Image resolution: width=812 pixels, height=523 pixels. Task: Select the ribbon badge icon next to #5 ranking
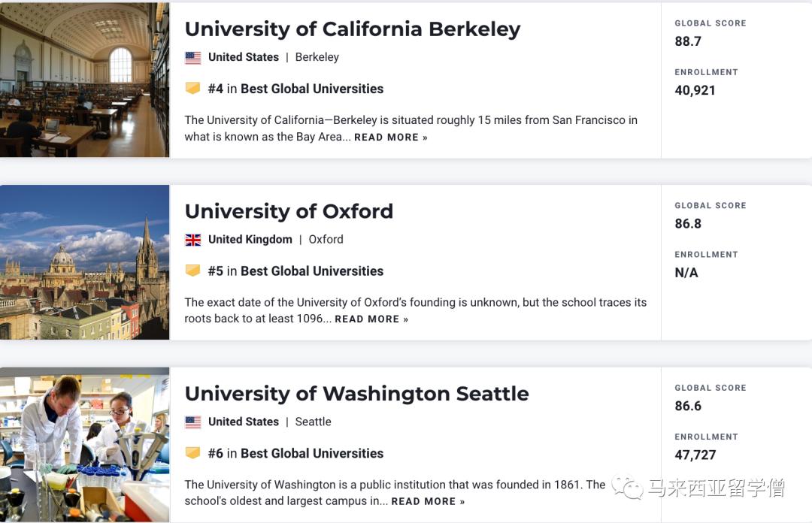pos(192,271)
